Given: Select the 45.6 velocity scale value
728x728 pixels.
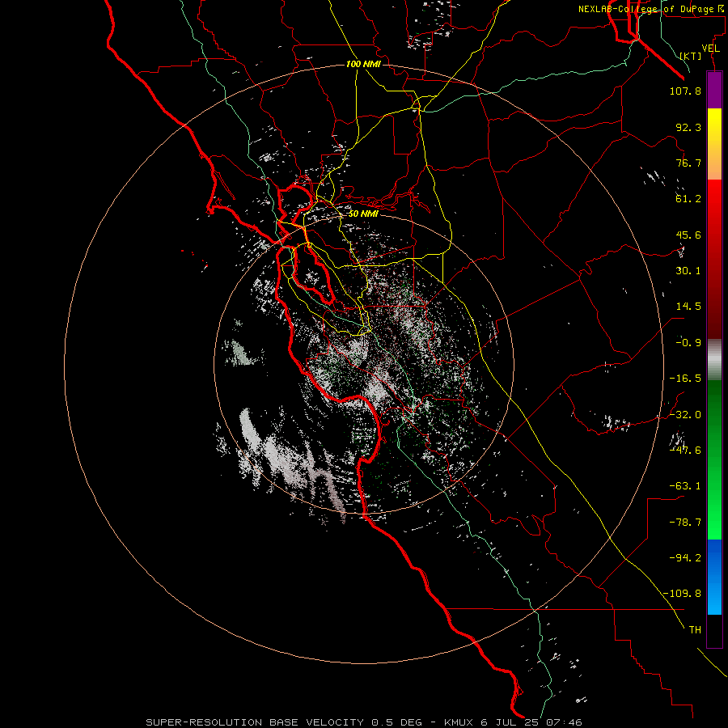Looking at the screenshot, I should (x=688, y=235).
